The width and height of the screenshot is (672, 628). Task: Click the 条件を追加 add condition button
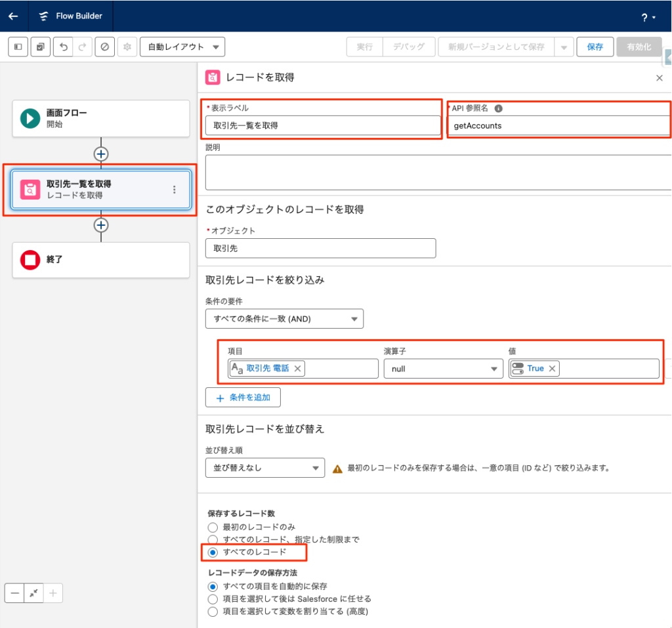point(243,398)
